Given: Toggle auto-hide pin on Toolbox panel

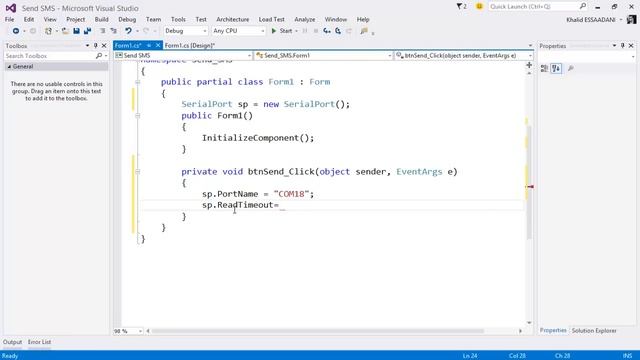Looking at the screenshot, I should click(x=96, y=46).
